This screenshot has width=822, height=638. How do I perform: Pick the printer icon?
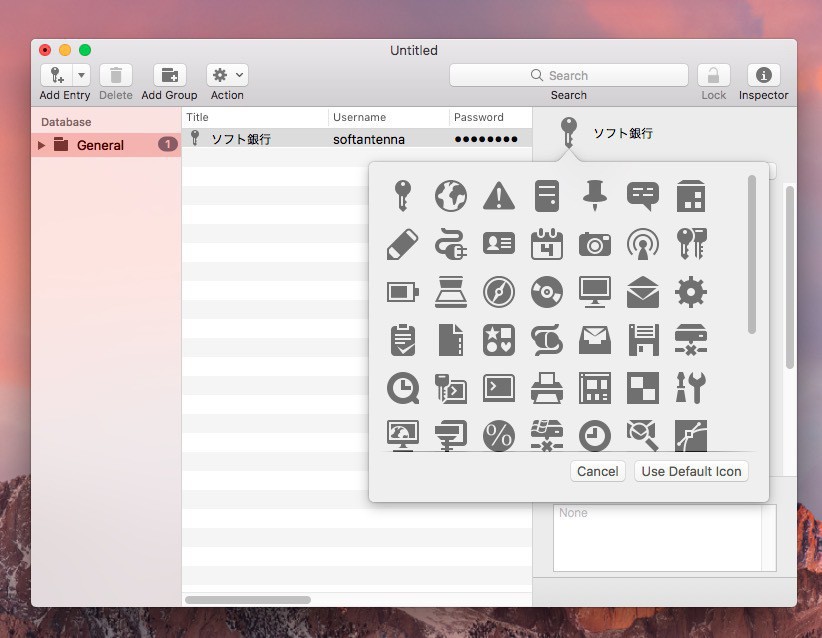coord(546,388)
